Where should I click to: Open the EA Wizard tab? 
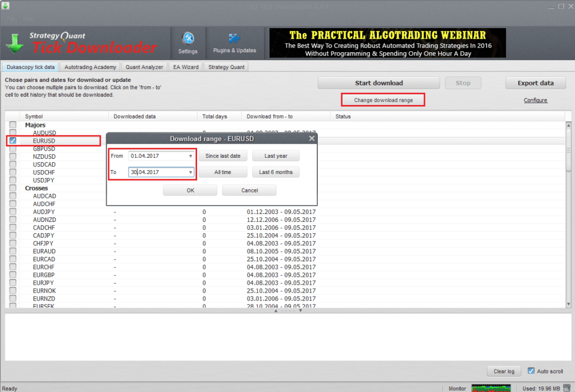(x=186, y=67)
